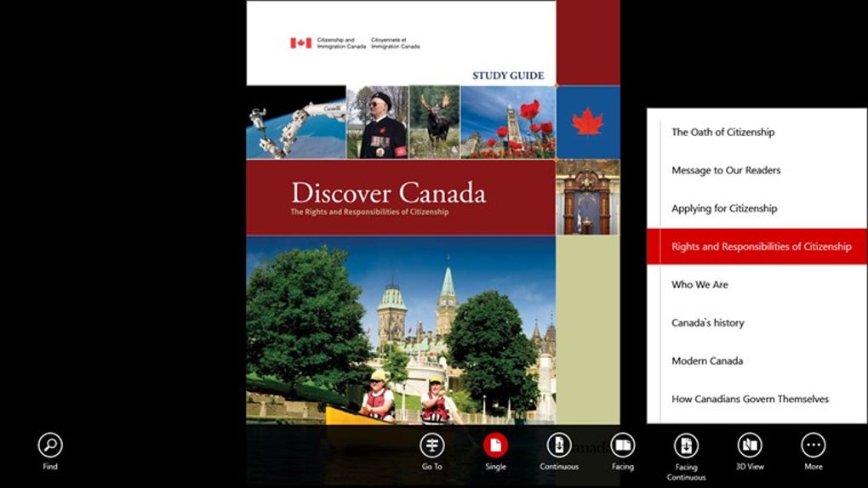Click the Discover Canada title on cover
The image size is (868, 488).
click(389, 192)
